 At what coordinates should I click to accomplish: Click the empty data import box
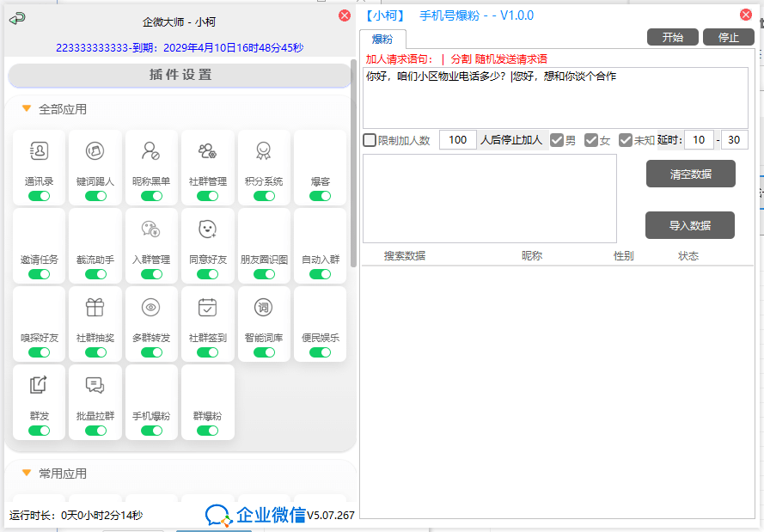click(490, 199)
